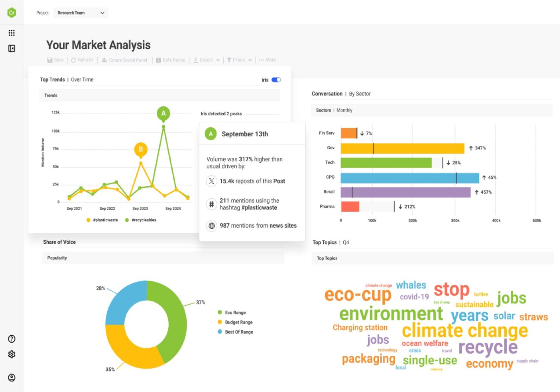Open the news sites link

[283, 226]
